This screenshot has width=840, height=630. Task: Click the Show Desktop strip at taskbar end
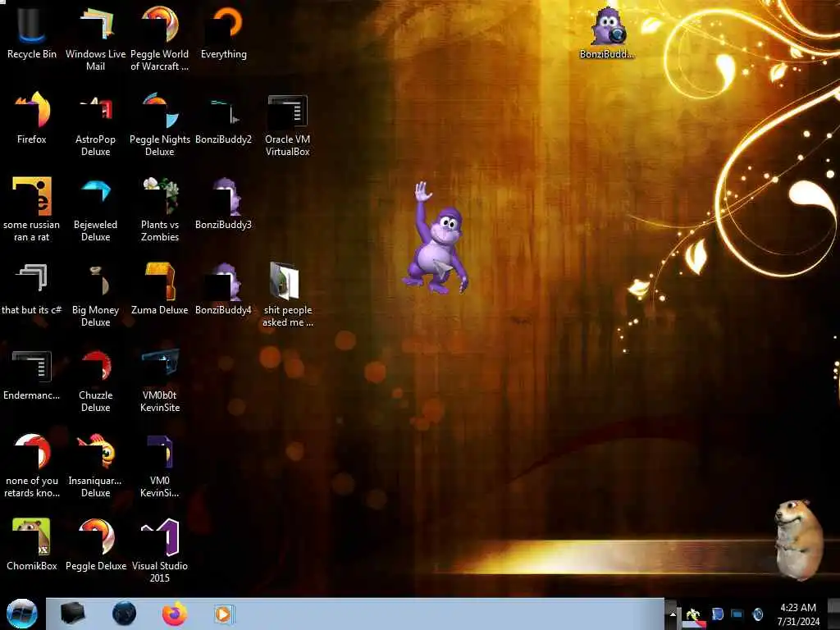(x=835, y=614)
